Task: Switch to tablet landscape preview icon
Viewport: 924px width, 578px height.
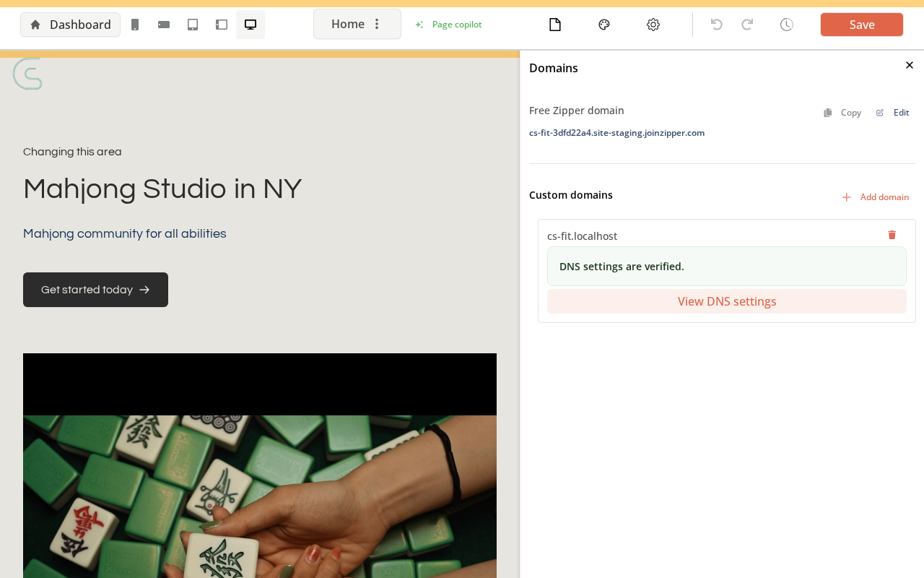Action: click(x=222, y=25)
